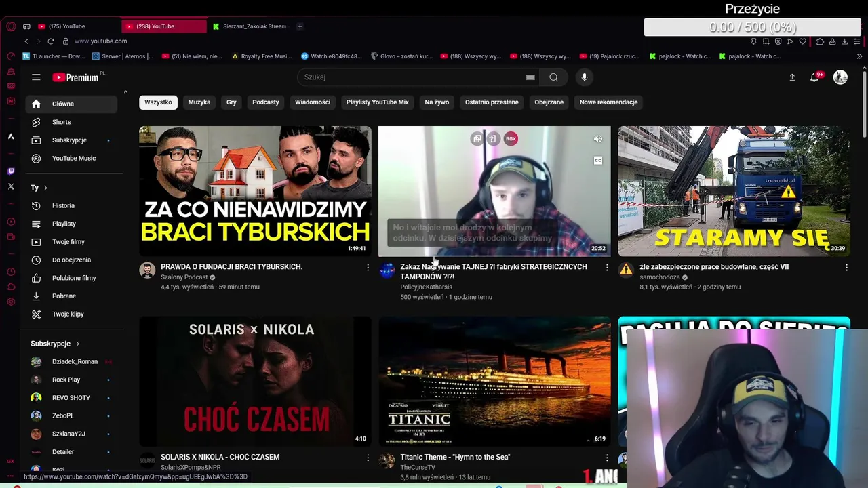The image size is (868, 488).
Task: Open Do obejrzenia watch later list
Action: 71,260
